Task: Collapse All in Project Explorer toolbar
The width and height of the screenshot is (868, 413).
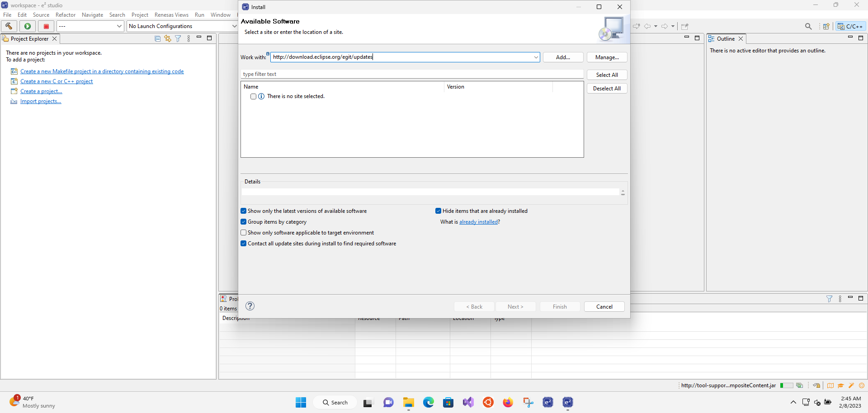Action: pyautogui.click(x=157, y=39)
